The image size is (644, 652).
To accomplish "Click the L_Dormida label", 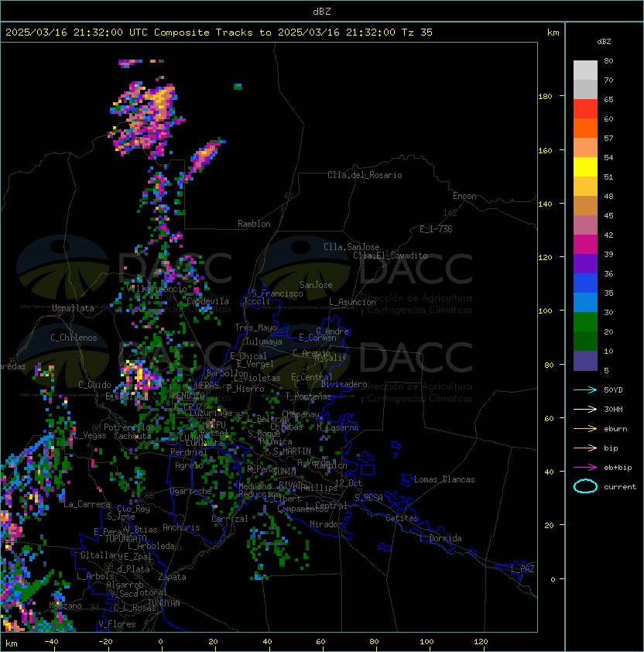I will [x=440, y=538].
